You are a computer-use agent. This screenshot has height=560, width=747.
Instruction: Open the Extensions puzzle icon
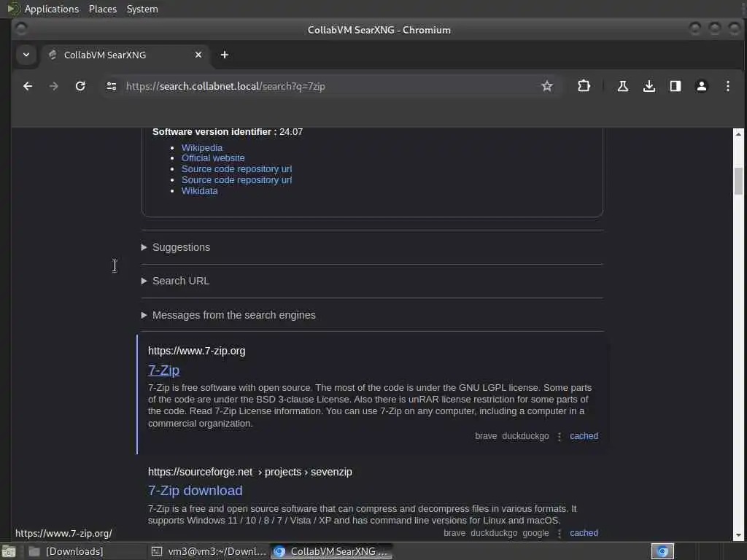coord(584,86)
